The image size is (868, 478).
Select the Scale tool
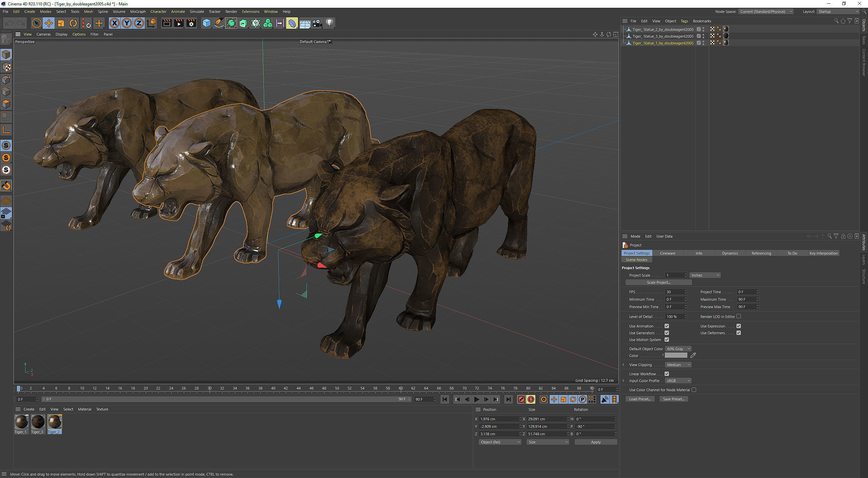(x=61, y=23)
